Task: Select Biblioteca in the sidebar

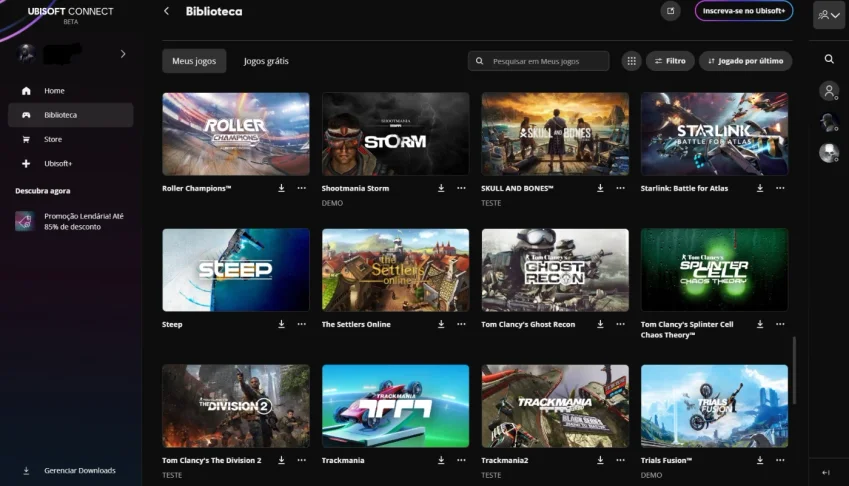Action: point(70,115)
